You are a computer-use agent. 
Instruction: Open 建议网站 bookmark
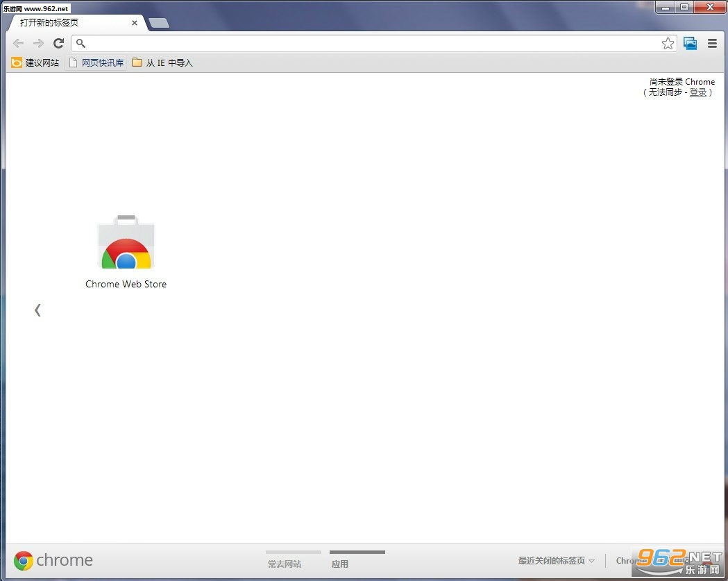[x=36, y=62]
